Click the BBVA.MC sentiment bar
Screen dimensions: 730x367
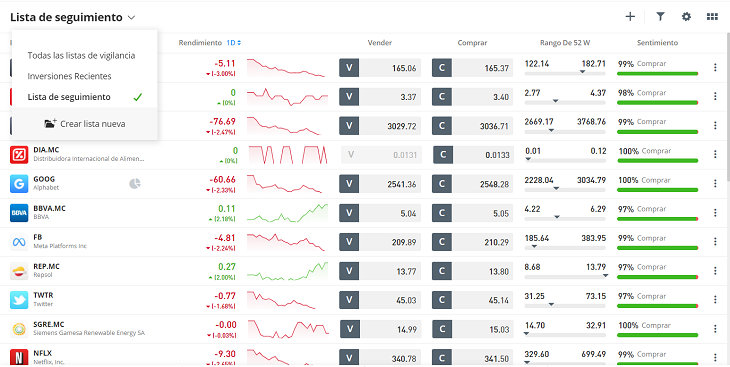tap(657, 218)
